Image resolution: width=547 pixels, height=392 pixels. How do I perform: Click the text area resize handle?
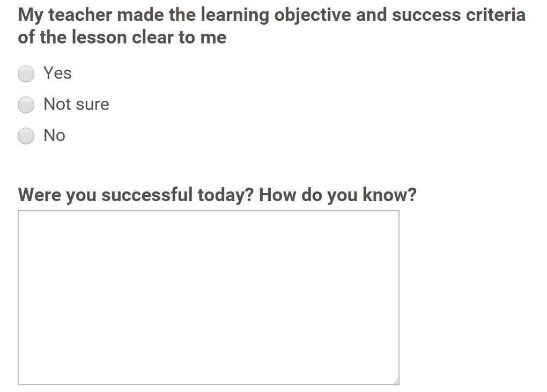click(x=396, y=381)
